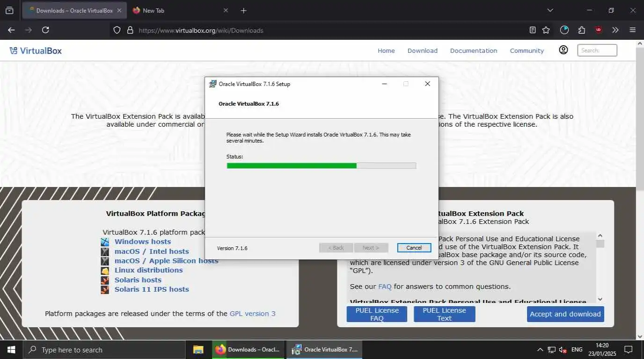The image size is (644, 359).
Task: List all tabs dropdown arrow
Action: click(550, 10)
